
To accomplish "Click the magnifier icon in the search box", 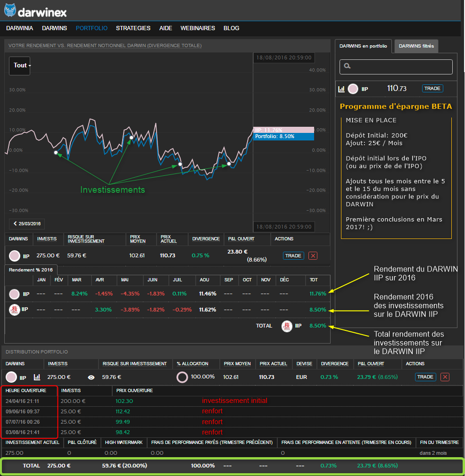I will click(x=348, y=66).
